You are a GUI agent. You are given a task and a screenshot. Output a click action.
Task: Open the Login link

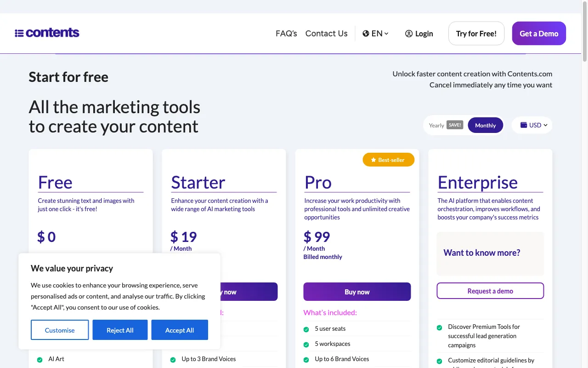(x=419, y=34)
